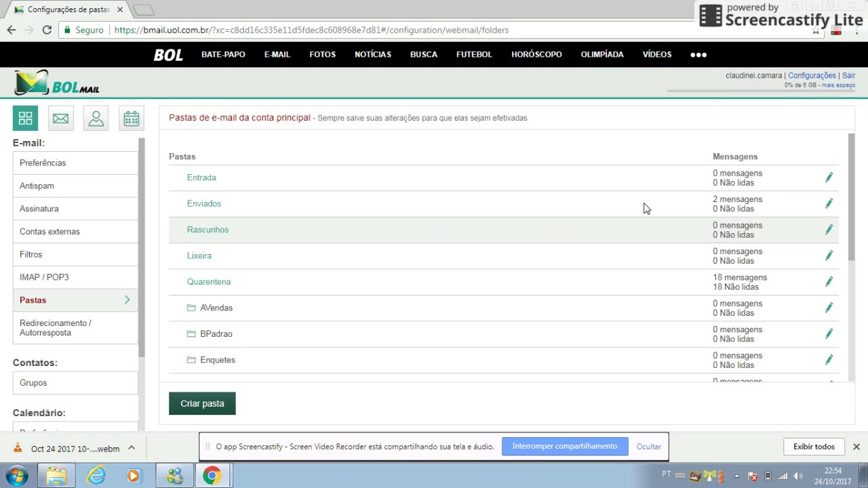This screenshot has width=868, height=488.
Task: Open BATE-PAPO in the navigation bar
Action: [223, 54]
